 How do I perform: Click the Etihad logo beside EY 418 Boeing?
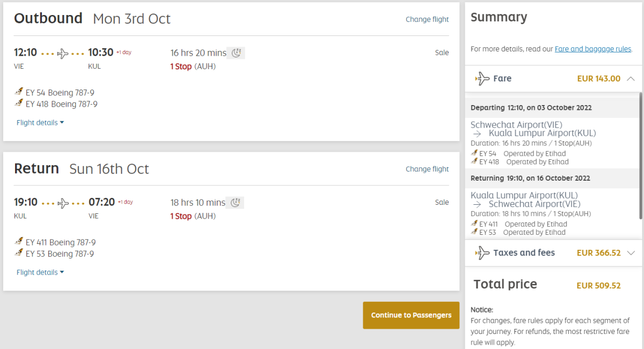19,103
